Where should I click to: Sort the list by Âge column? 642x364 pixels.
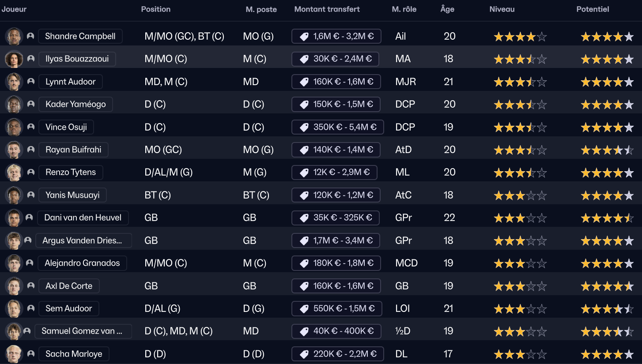pos(447,9)
